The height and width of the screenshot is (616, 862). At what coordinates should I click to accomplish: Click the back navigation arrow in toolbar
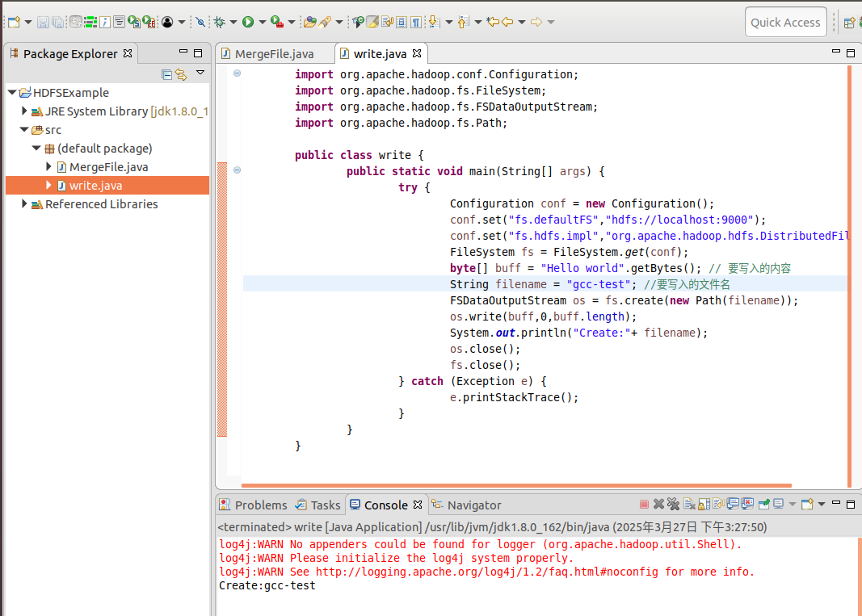(507, 23)
